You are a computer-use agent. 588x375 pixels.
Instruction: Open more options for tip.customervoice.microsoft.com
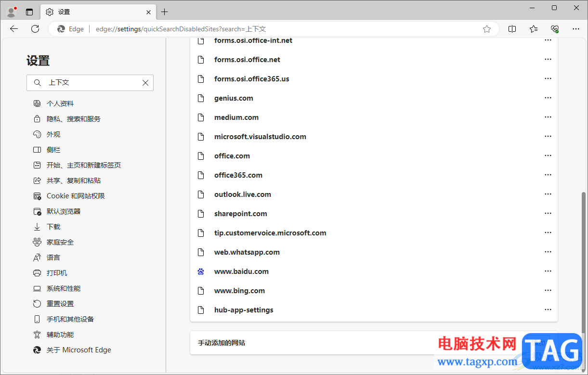tap(548, 233)
